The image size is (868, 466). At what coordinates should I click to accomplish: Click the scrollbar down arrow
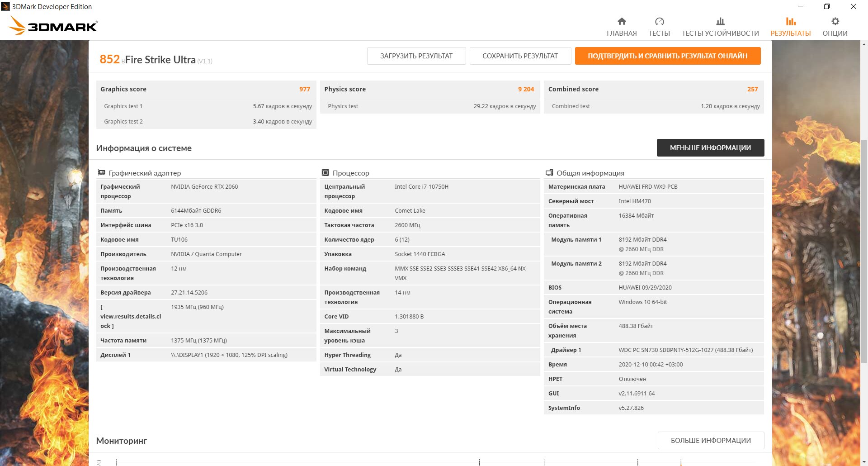[864, 462]
